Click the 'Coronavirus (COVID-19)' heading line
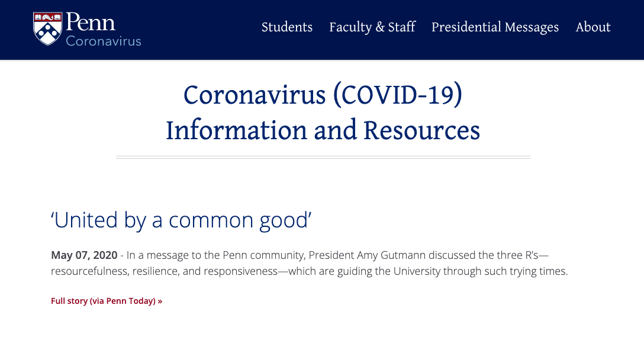This screenshot has width=644, height=340. coord(323,95)
